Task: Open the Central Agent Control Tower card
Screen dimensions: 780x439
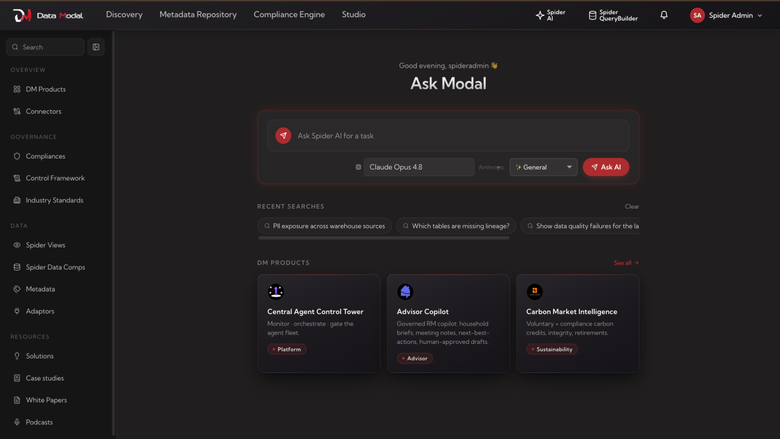Action: tap(319, 323)
